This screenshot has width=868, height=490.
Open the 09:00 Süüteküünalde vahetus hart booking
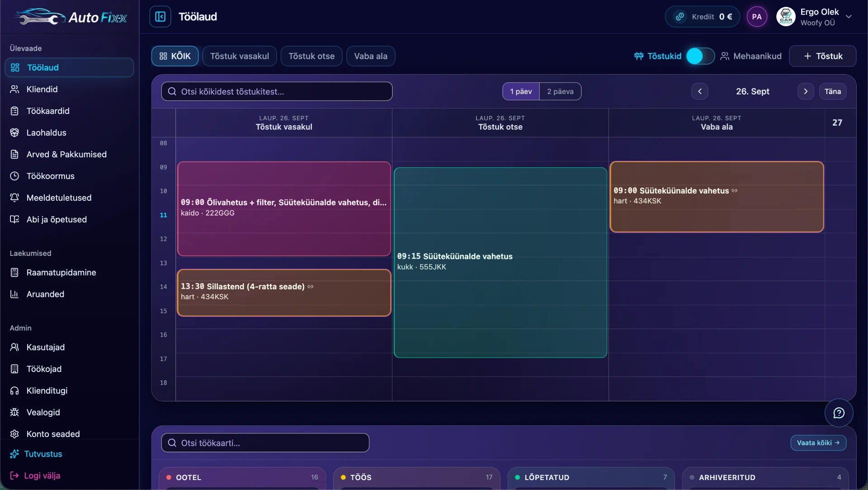[717, 197]
